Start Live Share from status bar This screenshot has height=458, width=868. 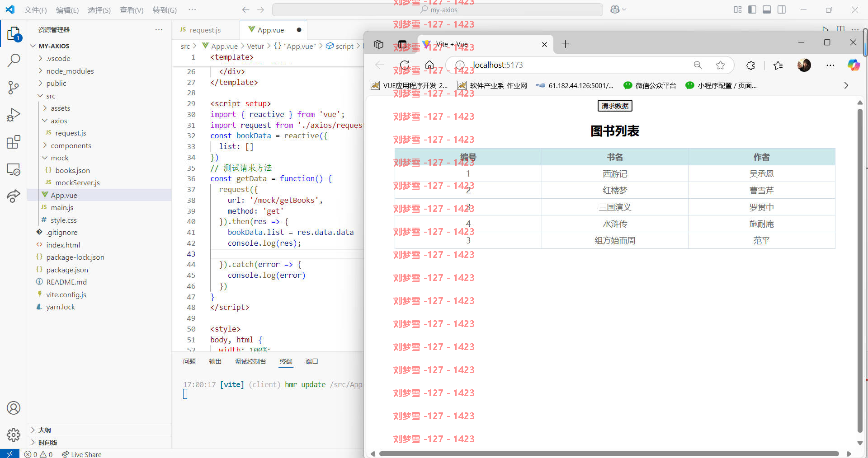tap(82, 454)
